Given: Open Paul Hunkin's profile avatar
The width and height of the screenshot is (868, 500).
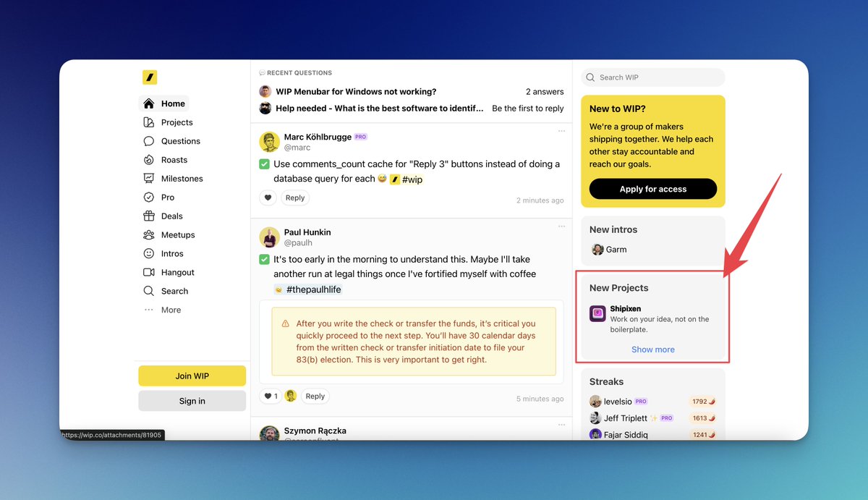Looking at the screenshot, I should point(270,237).
